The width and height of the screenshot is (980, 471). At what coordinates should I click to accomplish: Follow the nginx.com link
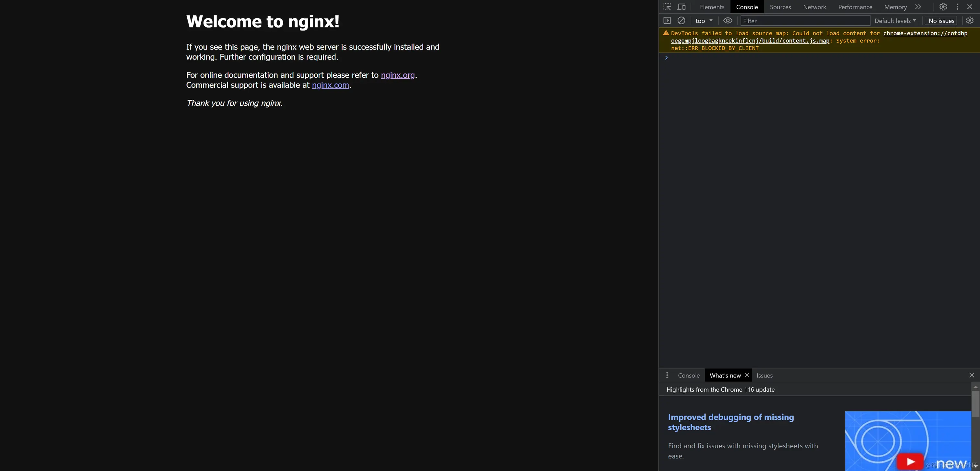(x=330, y=85)
